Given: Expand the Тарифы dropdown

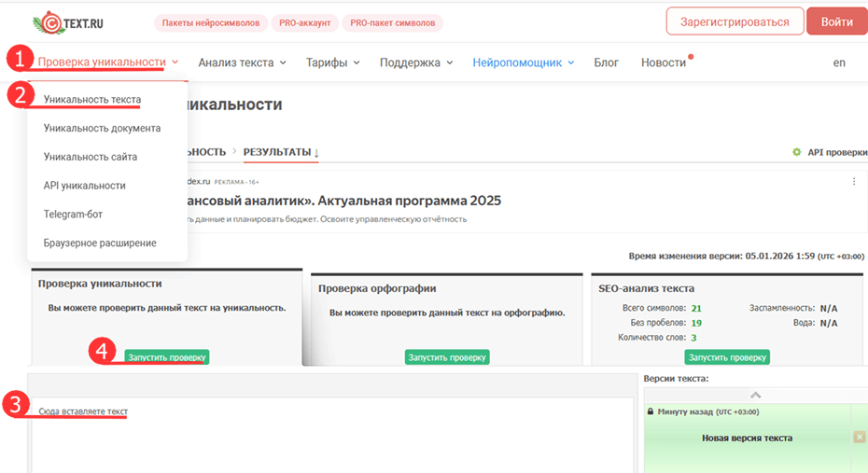Looking at the screenshot, I should click(332, 63).
